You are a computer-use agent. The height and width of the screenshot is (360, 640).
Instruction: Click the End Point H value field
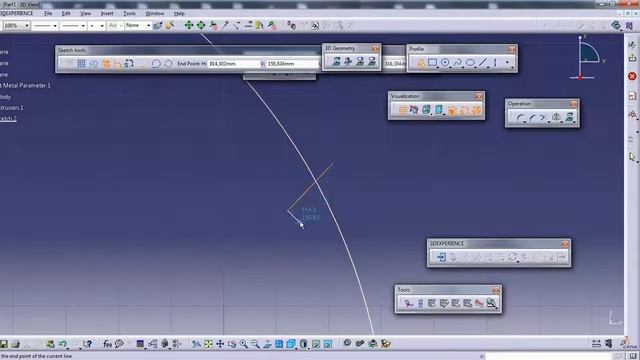[234, 64]
